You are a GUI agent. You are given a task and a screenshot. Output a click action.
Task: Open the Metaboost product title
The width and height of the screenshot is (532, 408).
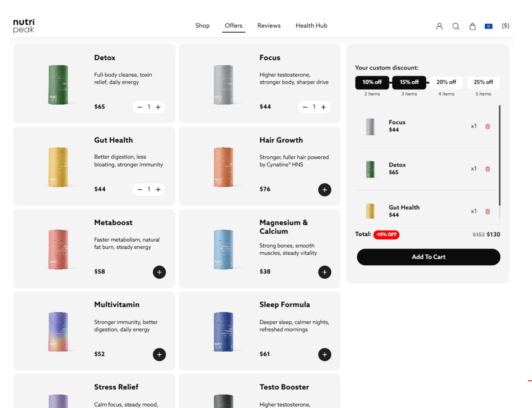pyautogui.click(x=113, y=223)
